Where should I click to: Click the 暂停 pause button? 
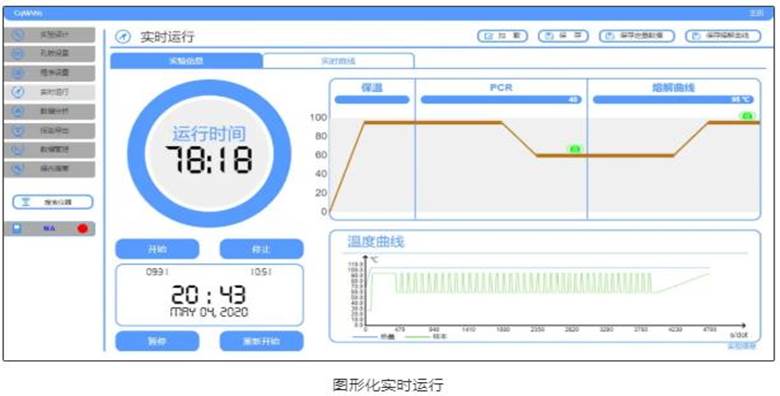(x=157, y=341)
